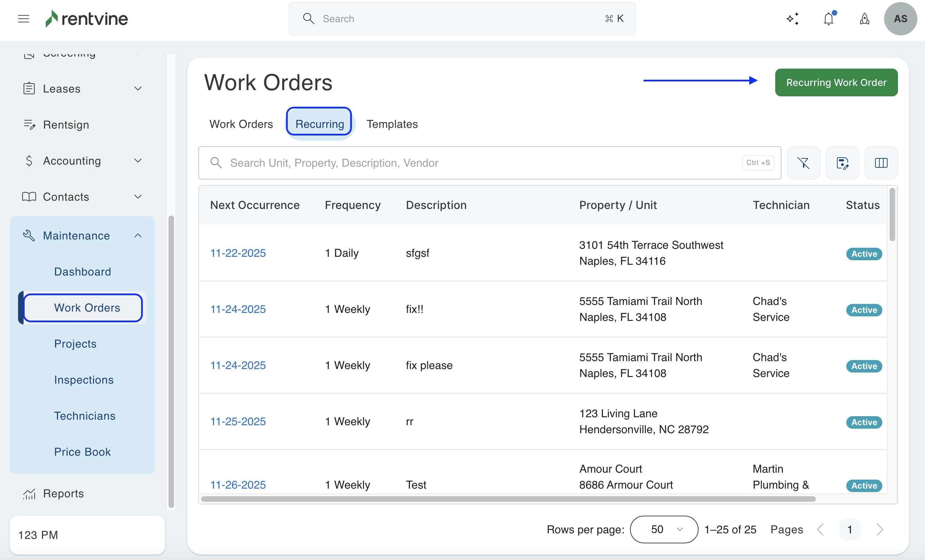Collapse the Maintenance sidebar section
Viewport: 925px width, 560px height.
138,235
